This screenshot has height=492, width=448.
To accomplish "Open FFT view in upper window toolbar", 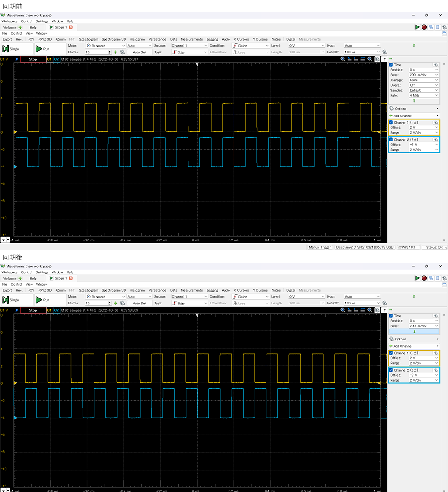I will [x=72, y=39].
